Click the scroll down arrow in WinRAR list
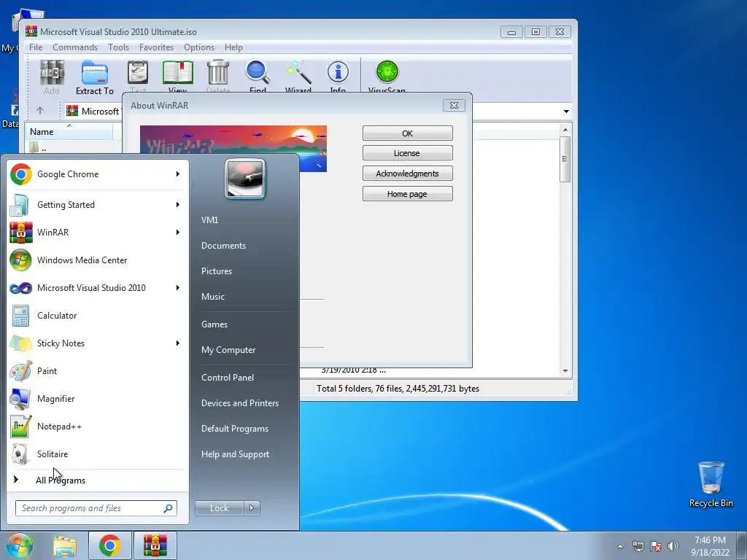Image resolution: width=747 pixels, height=560 pixels. pyautogui.click(x=565, y=371)
